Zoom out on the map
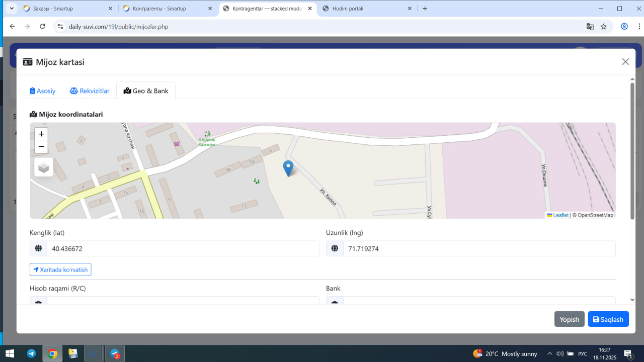Image resolution: width=644 pixels, height=362 pixels. [x=41, y=147]
